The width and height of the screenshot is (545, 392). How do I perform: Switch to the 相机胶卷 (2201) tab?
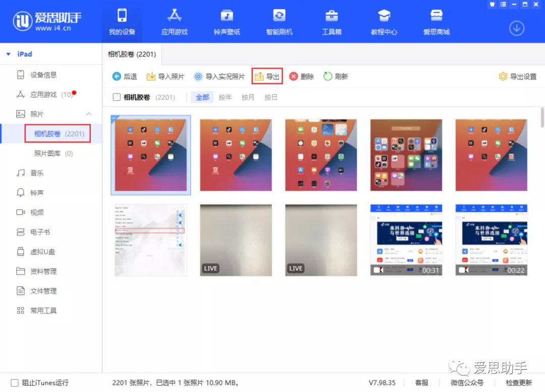[x=131, y=54]
